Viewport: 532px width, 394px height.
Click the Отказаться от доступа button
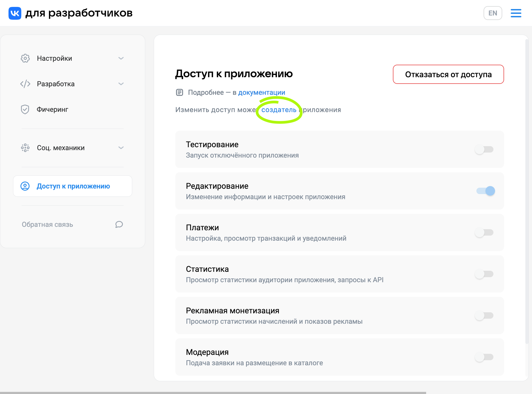448,74
